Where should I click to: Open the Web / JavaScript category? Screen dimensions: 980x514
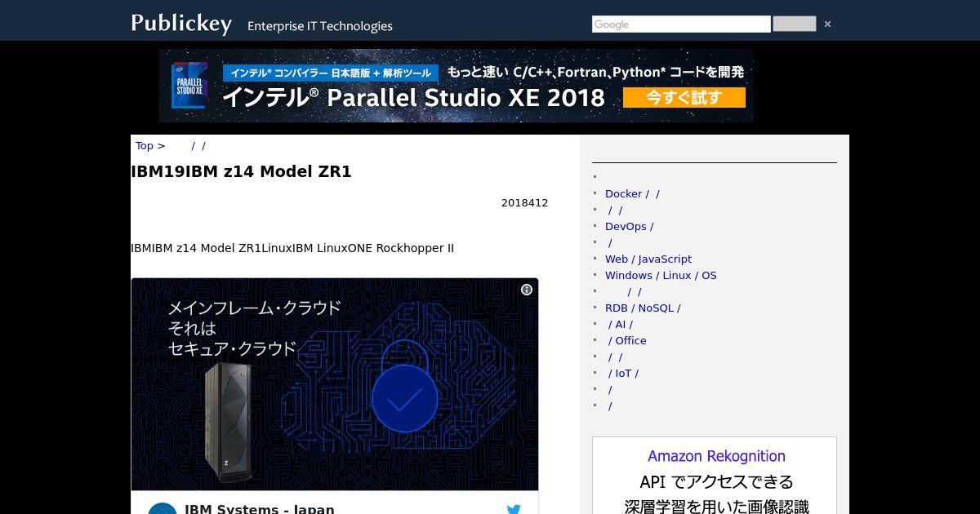point(648,259)
